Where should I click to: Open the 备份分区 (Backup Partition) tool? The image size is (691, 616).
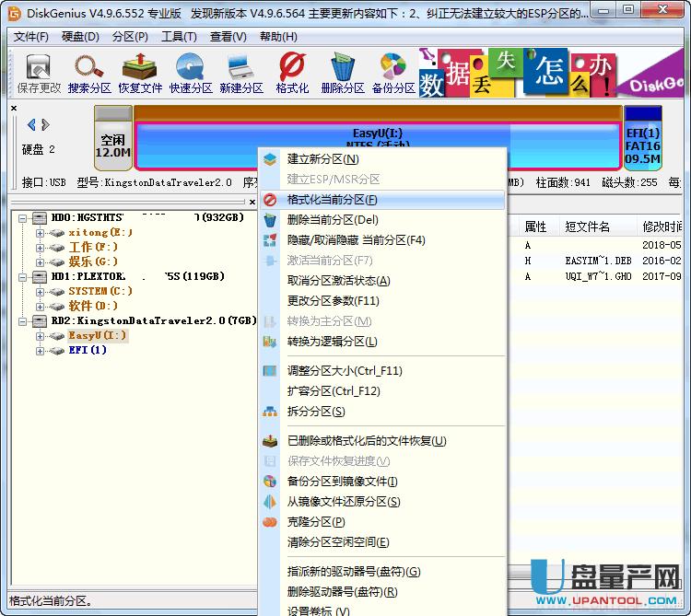pos(393,73)
